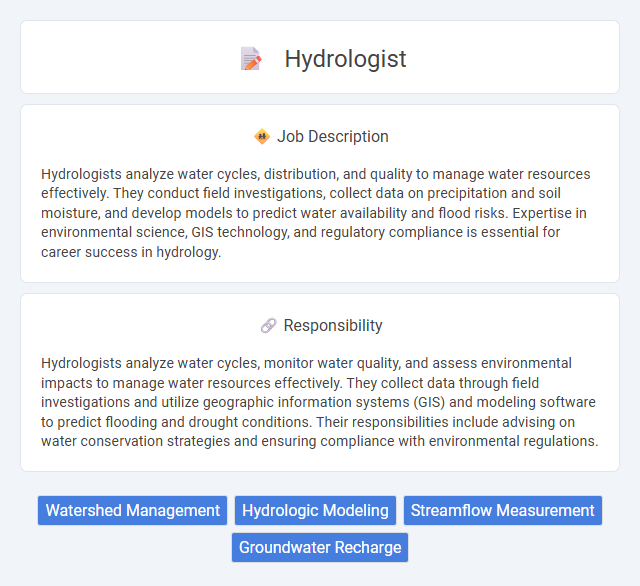
Task: Click the chain link Responsibility icon
Action: (x=269, y=326)
